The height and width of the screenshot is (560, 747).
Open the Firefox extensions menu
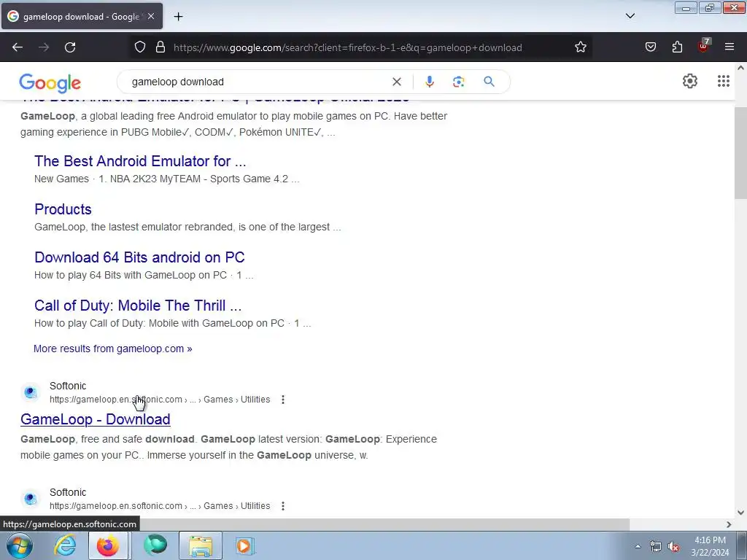pos(677,47)
